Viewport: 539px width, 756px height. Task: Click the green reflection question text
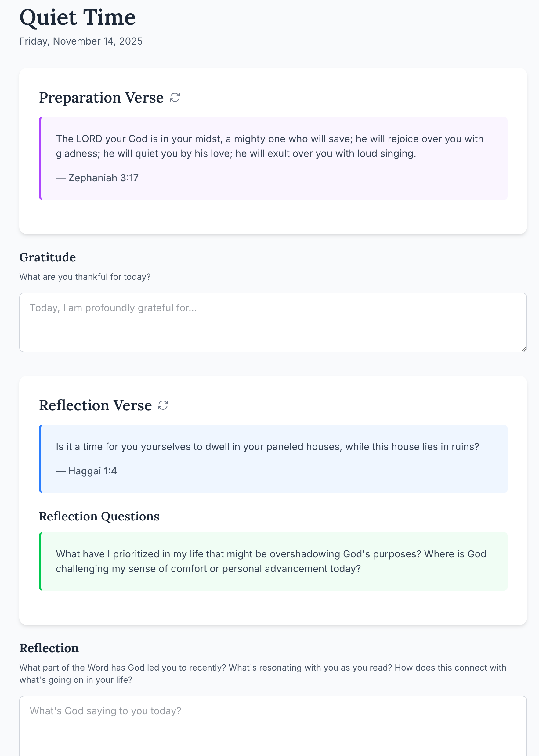(x=270, y=561)
